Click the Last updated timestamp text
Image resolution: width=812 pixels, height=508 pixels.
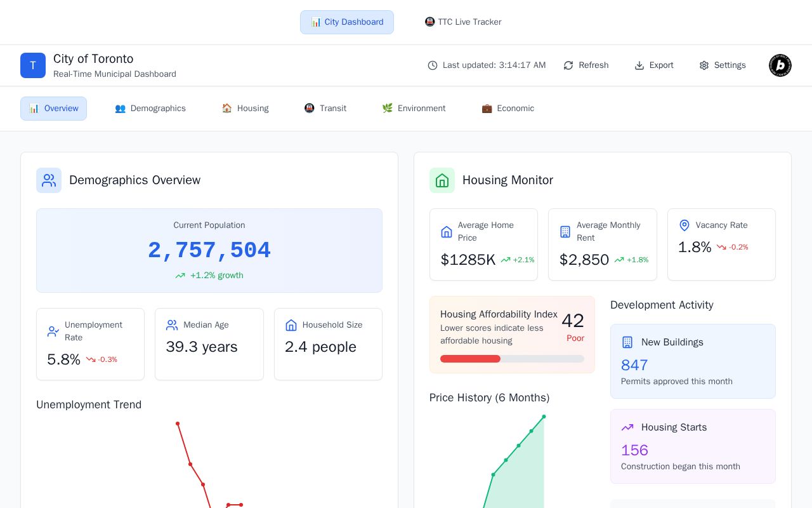coord(494,65)
